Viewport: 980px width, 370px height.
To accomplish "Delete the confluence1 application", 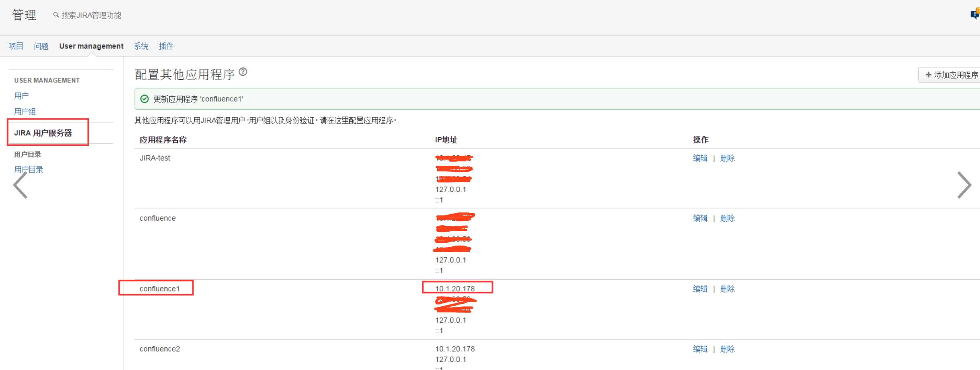I will point(727,289).
